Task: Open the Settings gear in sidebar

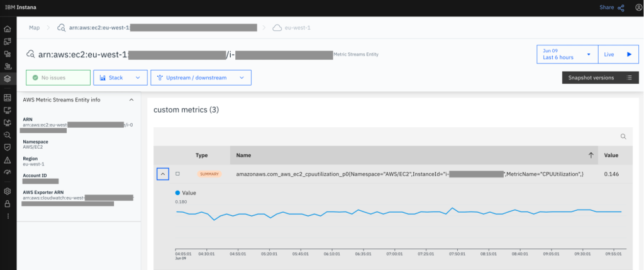Action: [x=8, y=191]
